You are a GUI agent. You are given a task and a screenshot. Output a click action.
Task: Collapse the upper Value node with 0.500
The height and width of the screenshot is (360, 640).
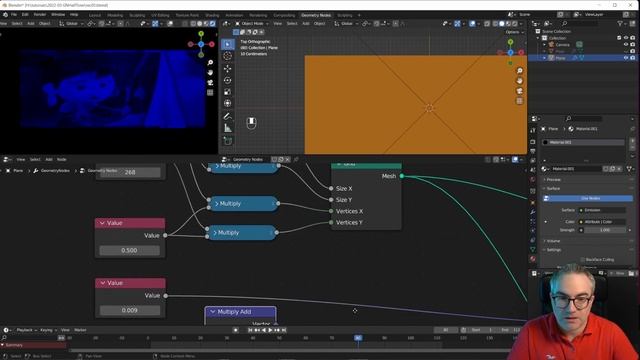pos(102,223)
